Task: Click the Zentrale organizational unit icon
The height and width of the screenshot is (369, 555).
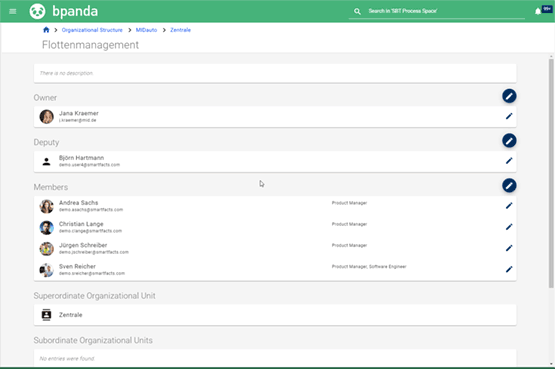Action: [46, 315]
